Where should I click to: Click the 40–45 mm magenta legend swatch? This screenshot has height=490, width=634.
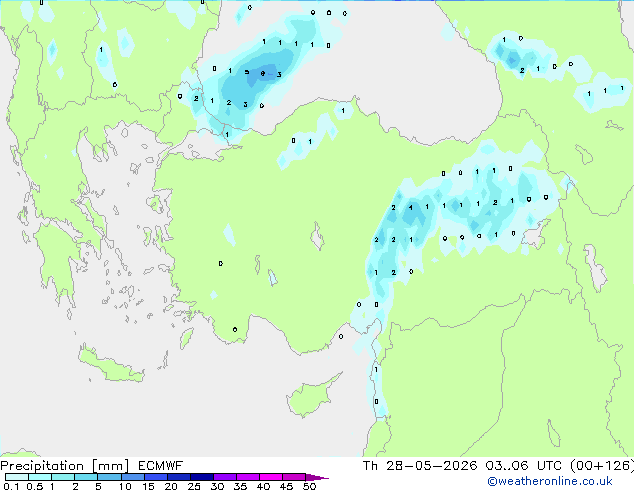271,477
